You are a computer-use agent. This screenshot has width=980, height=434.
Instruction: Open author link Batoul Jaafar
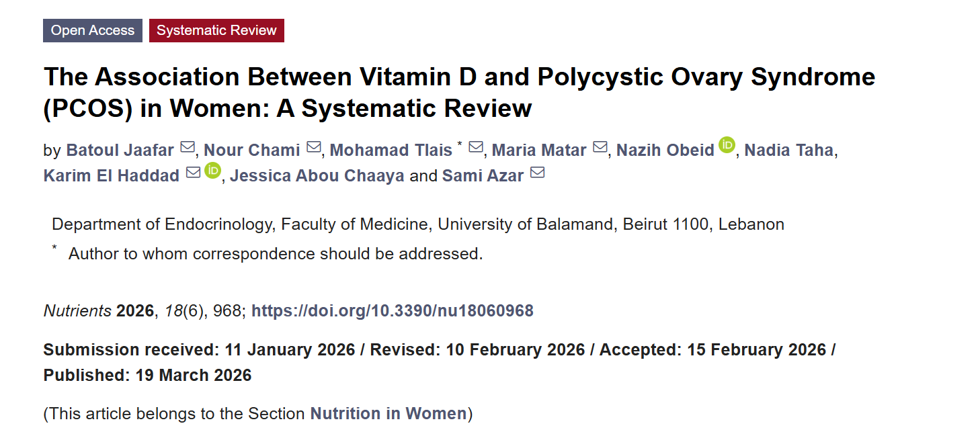120,150
